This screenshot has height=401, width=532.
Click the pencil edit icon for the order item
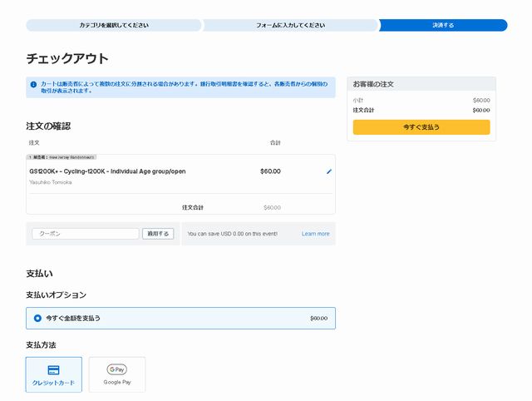tap(329, 171)
